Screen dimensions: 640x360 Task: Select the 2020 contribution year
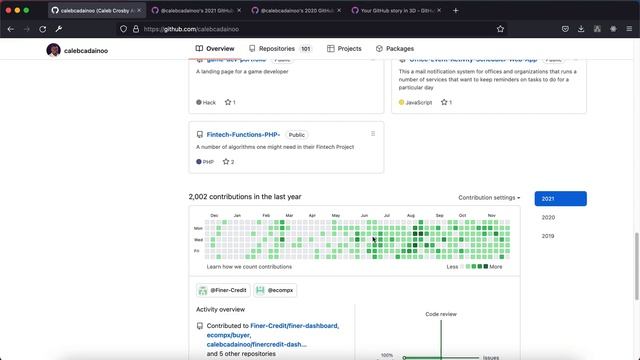tap(548, 218)
